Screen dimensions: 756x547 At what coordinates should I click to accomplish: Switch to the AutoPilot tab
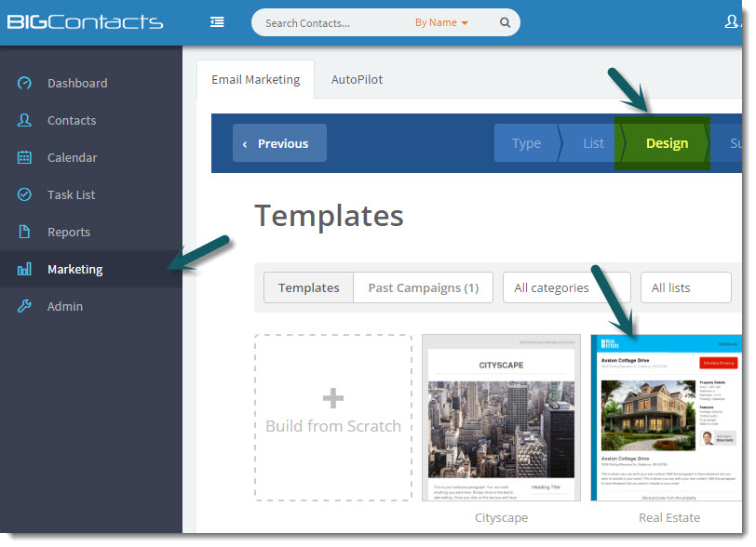click(357, 79)
